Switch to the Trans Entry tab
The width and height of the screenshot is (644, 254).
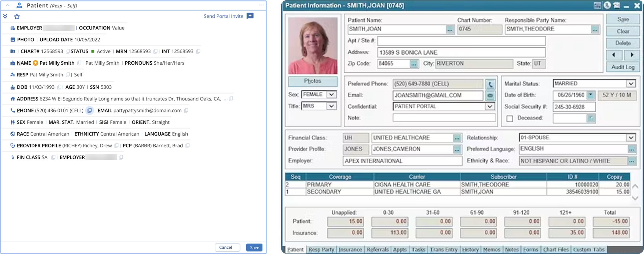(x=444, y=249)
